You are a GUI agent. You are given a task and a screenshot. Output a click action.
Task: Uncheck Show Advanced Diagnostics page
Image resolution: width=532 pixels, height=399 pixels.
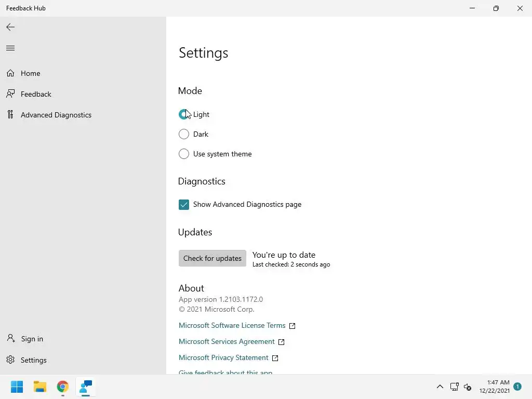pos(183,205)
